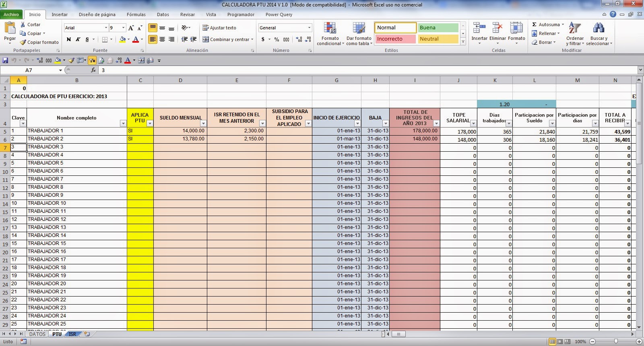Screen dimensions: 644x346
Task: Click the undo arrow in Quick Access
Action: [x=14, y=60]
